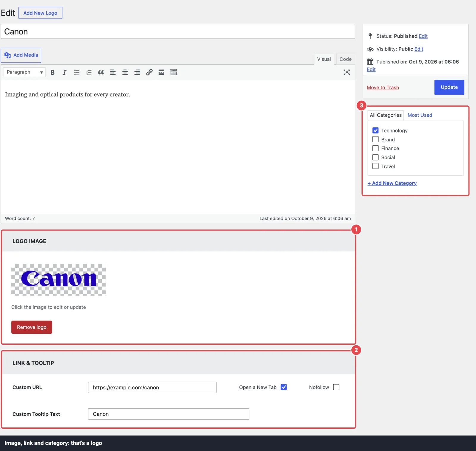Viewport: 476px width, 451px height.
Task: Click the Custom URL input field
Action: click(152, 387)
